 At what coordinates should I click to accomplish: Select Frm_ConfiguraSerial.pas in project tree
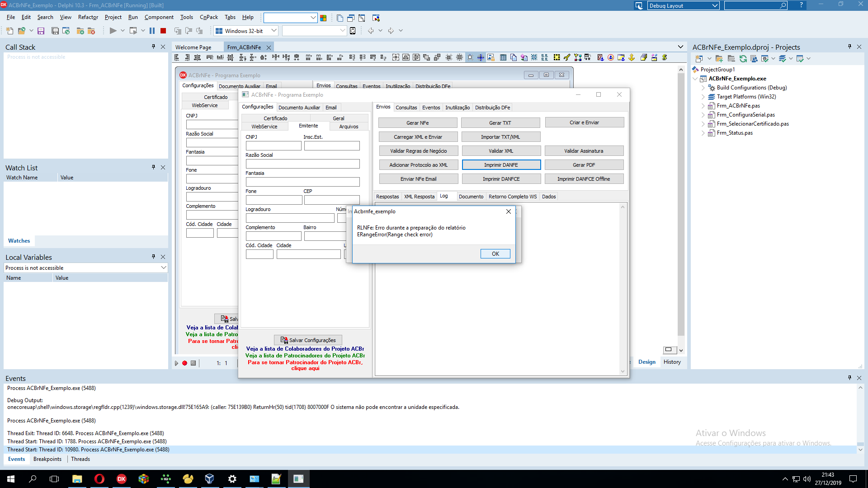pos(745,115)
